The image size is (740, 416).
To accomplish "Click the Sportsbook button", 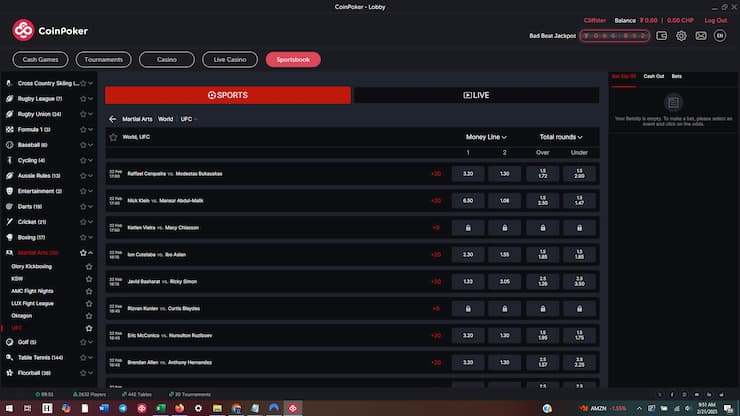I will pos(293,59).
